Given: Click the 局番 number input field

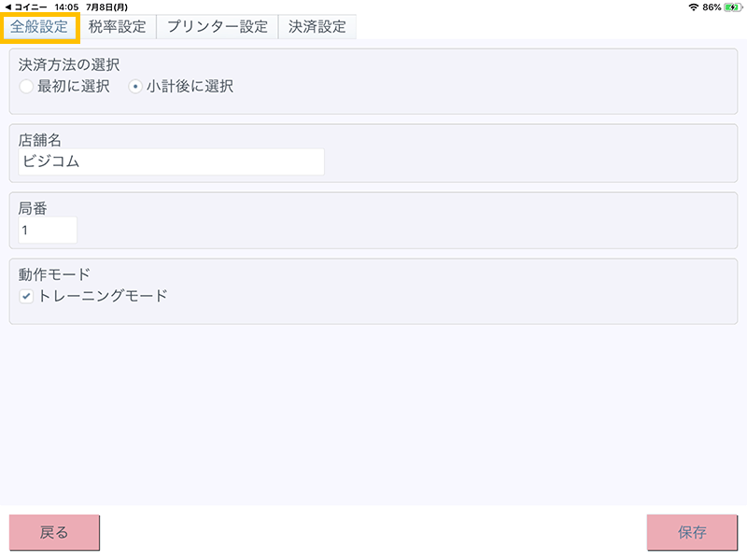Looking at the screenshot, I should 48,229.
